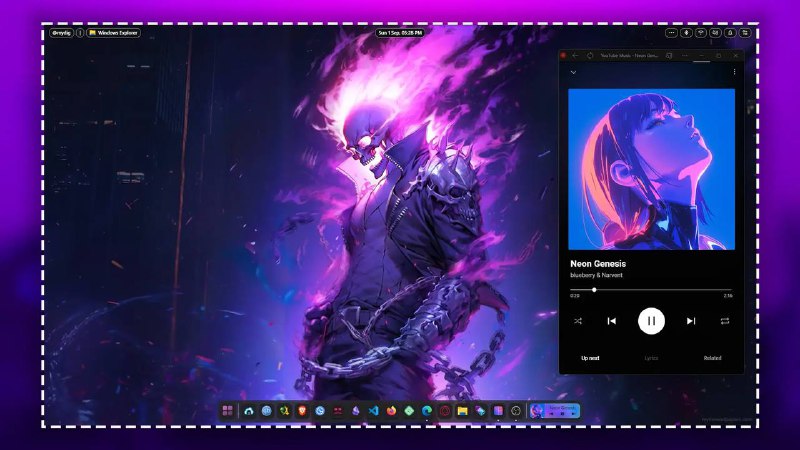
Task: Switch to the Related tab
Action: point(712,358)
